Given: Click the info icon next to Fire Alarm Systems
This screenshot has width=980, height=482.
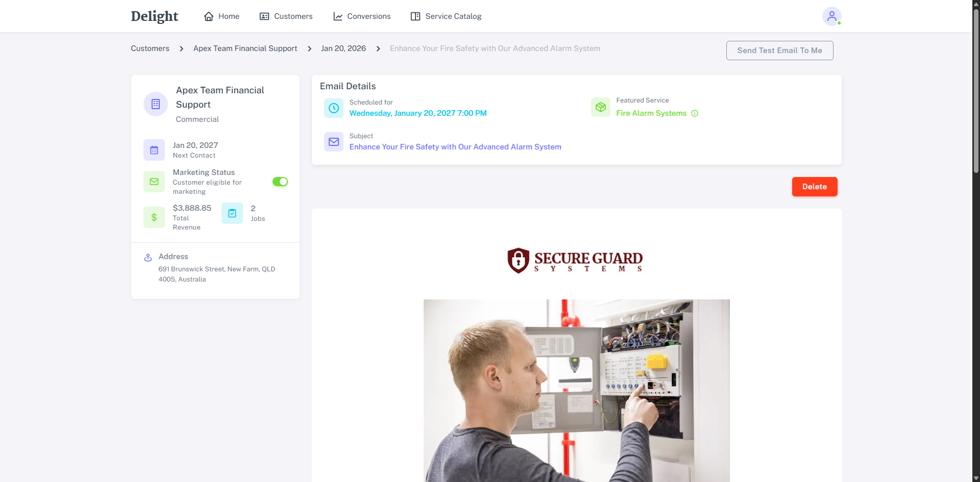Looking at the screenshot, I should point(695,113).
